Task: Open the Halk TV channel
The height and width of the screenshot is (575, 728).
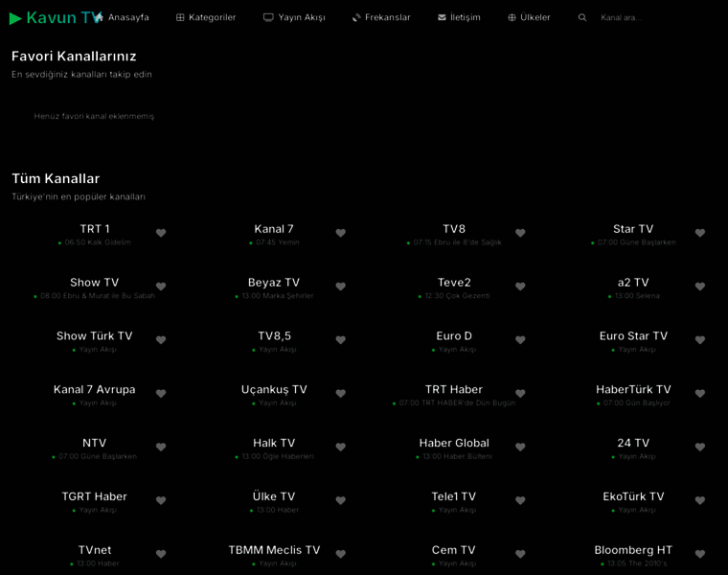Action: [274, 443]
